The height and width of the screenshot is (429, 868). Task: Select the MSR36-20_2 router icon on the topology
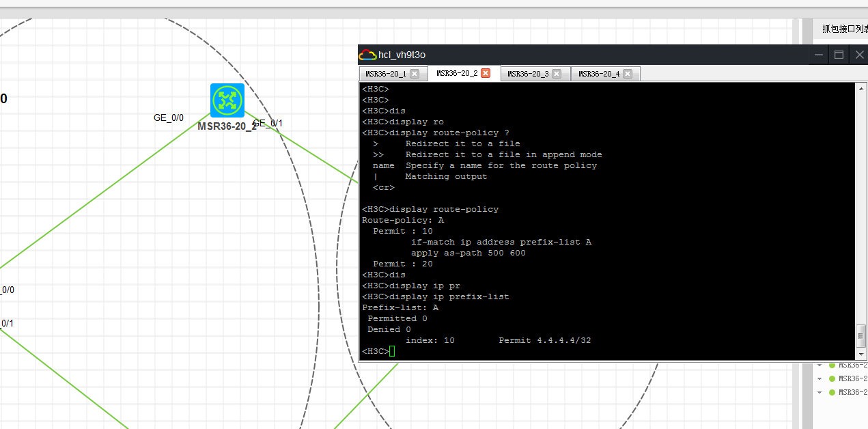tap(227, 100)
